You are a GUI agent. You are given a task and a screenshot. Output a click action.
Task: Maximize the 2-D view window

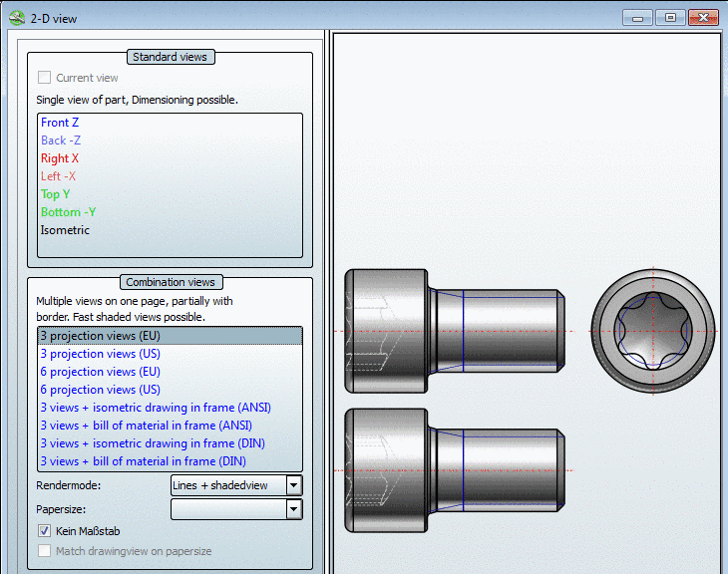click(670, 18)
